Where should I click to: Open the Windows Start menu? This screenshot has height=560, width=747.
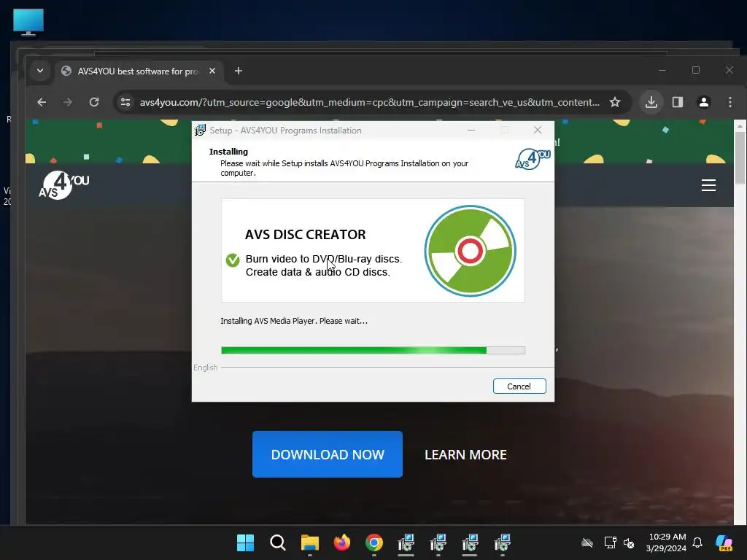pos(245,542)
